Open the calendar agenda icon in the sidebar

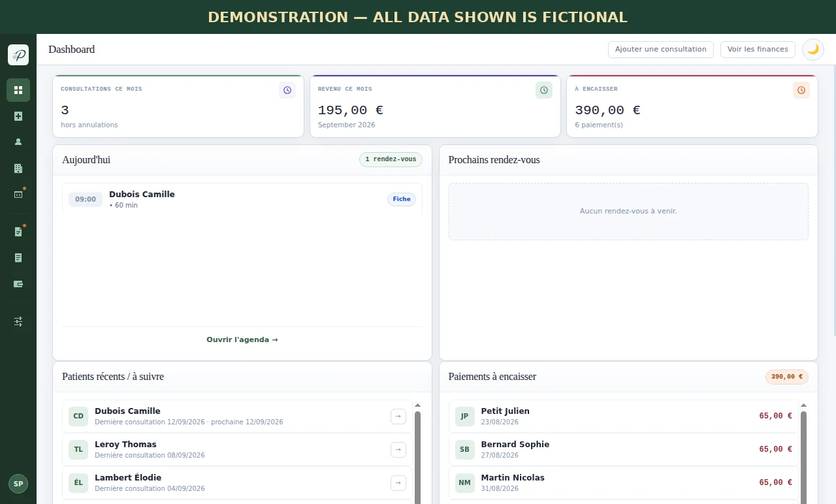click(x=18, y=194)
